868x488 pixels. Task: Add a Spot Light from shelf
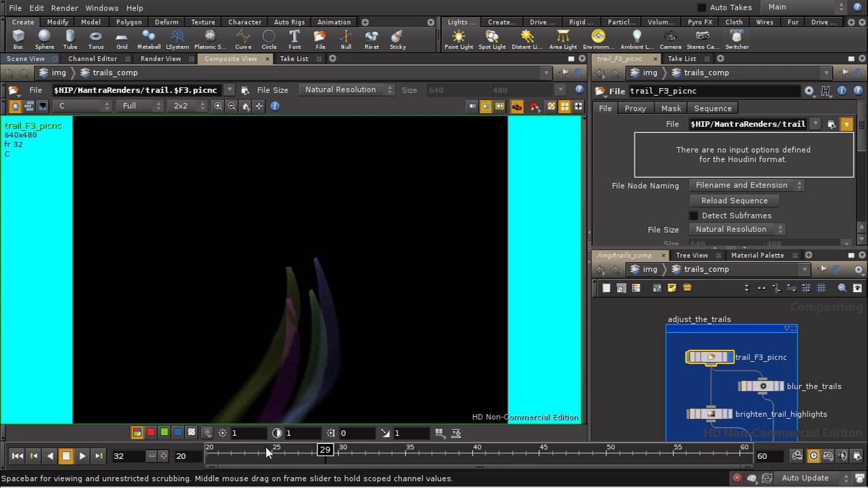coord(492,39)
